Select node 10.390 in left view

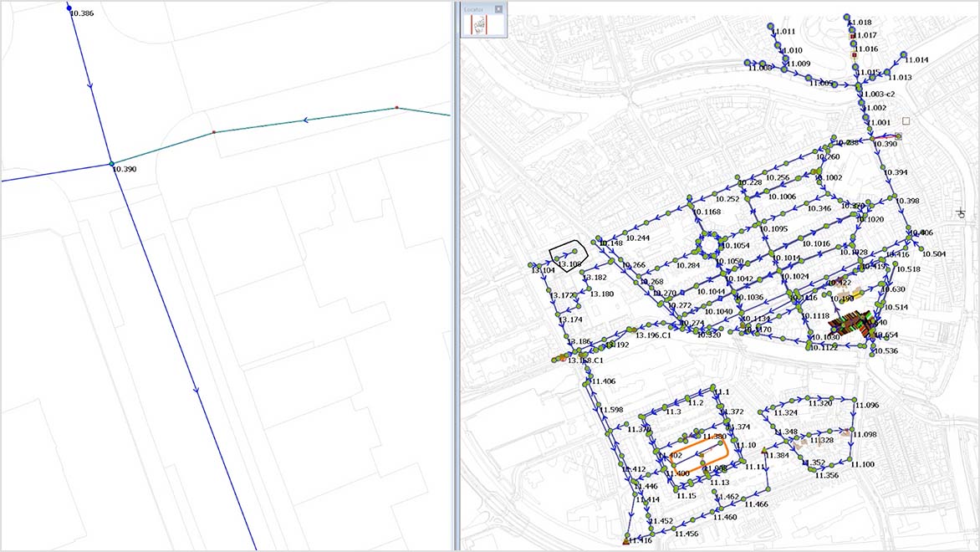(111, 163)
